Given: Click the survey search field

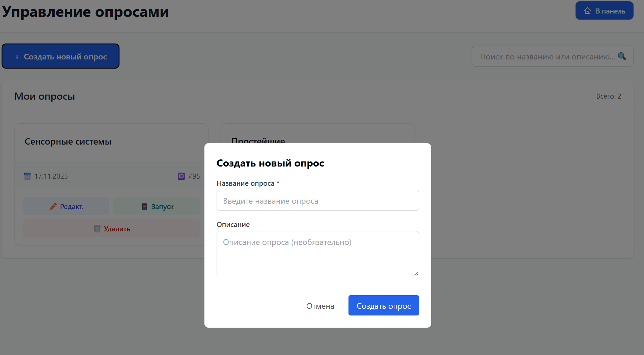Looking at the screenshot, I should (x=547, y=57).
